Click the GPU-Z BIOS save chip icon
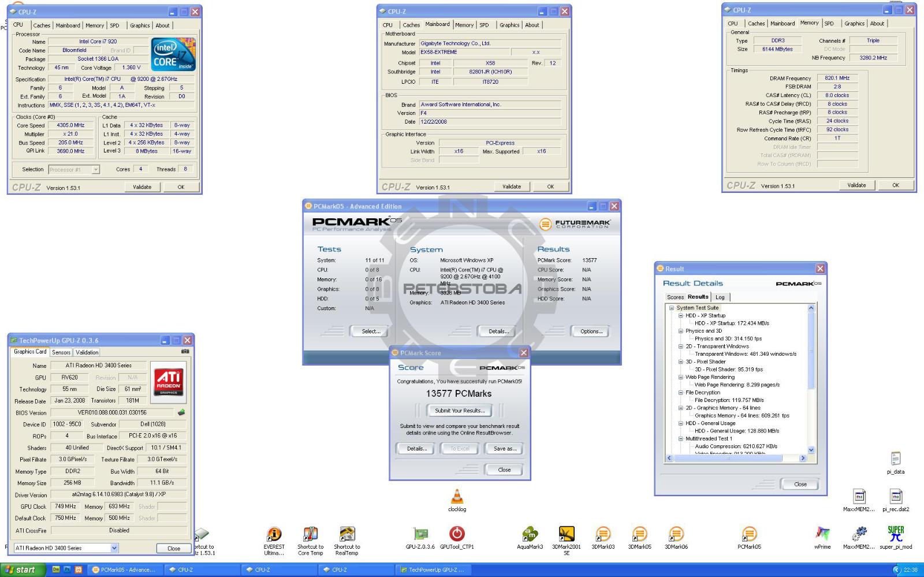 pos(181,412)
